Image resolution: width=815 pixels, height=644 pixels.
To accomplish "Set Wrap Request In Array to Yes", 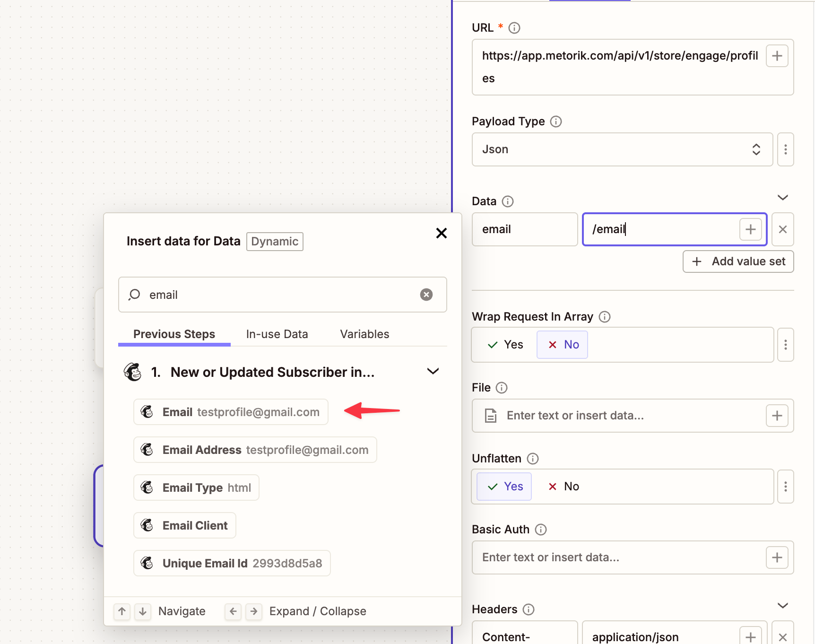I will tap(505, 345).
